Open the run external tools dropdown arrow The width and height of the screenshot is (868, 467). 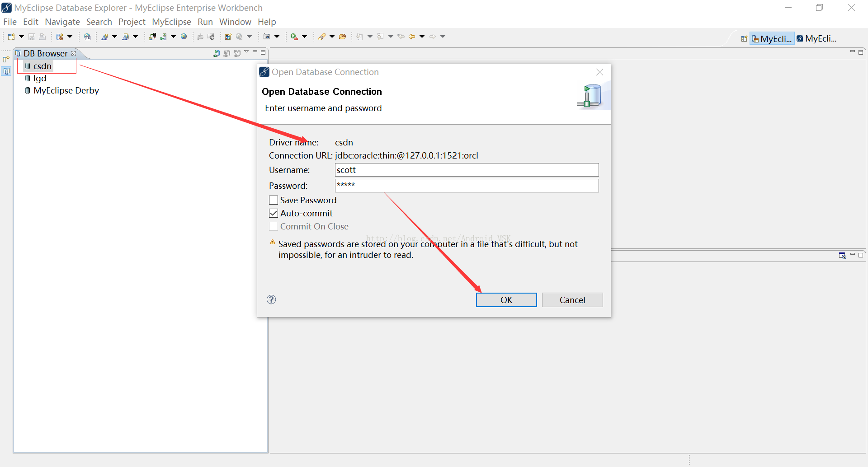(305, 37)
